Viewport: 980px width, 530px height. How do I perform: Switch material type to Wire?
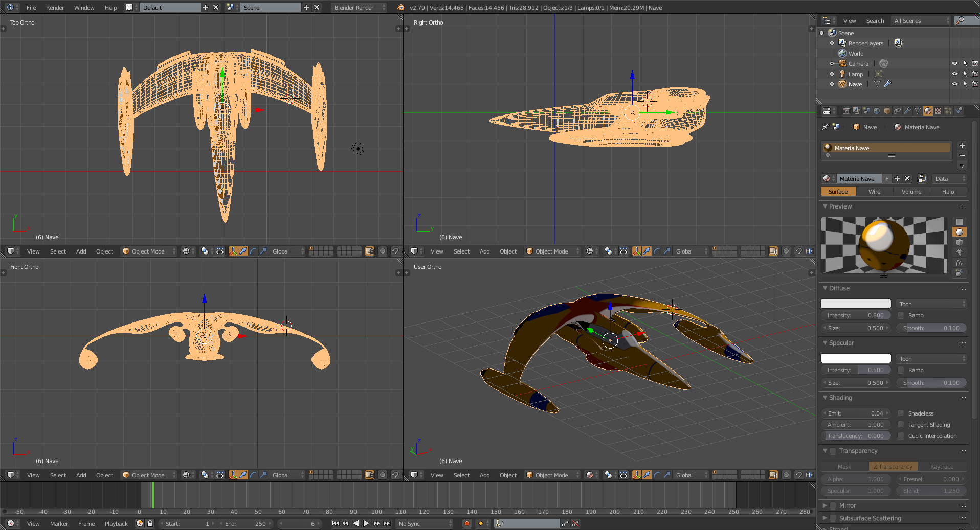pyautogui.click(x=875, y=192)
